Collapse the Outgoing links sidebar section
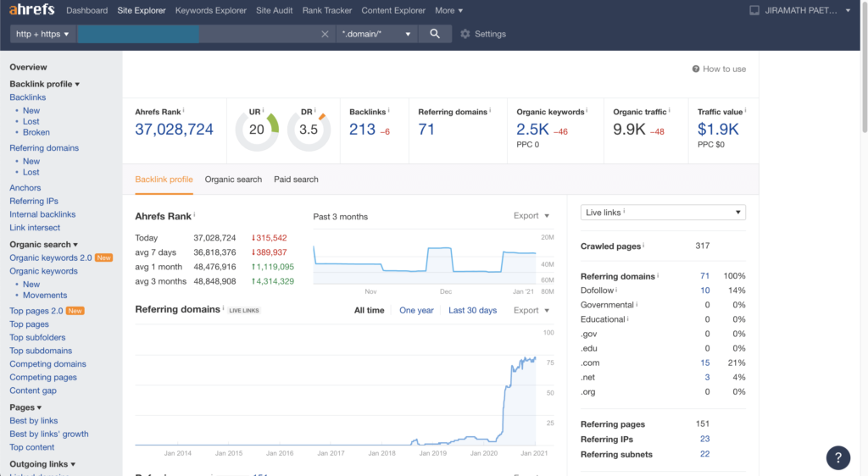 tap(42, 464)
